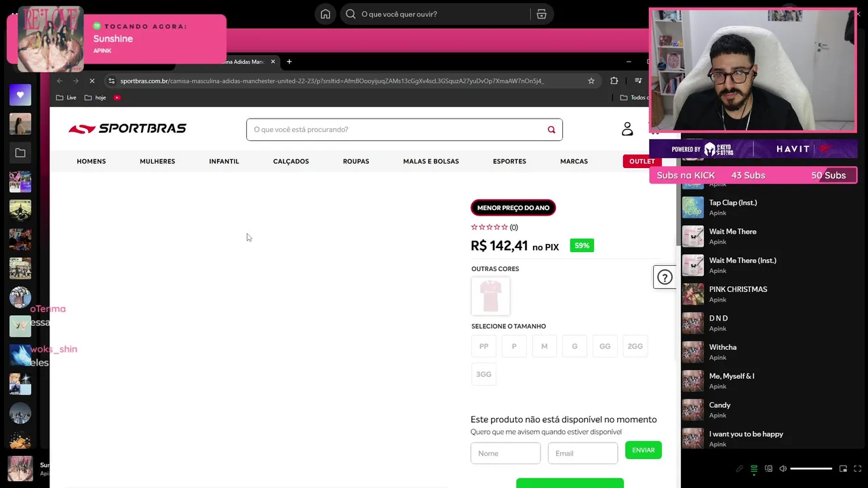Image resolution: width=868 pixels, height=488 pixels.
Task: Open the ROUPAS menu
Action: tap(356, 161)
